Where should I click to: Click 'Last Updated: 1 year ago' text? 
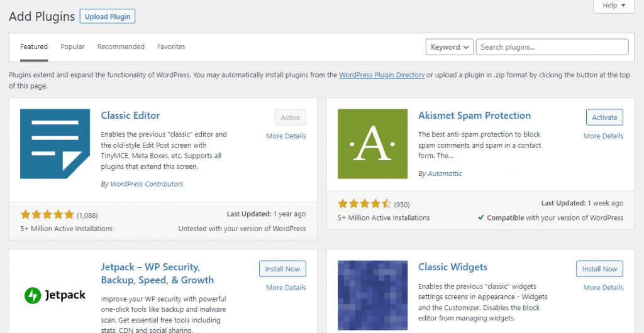click(266, 214)
